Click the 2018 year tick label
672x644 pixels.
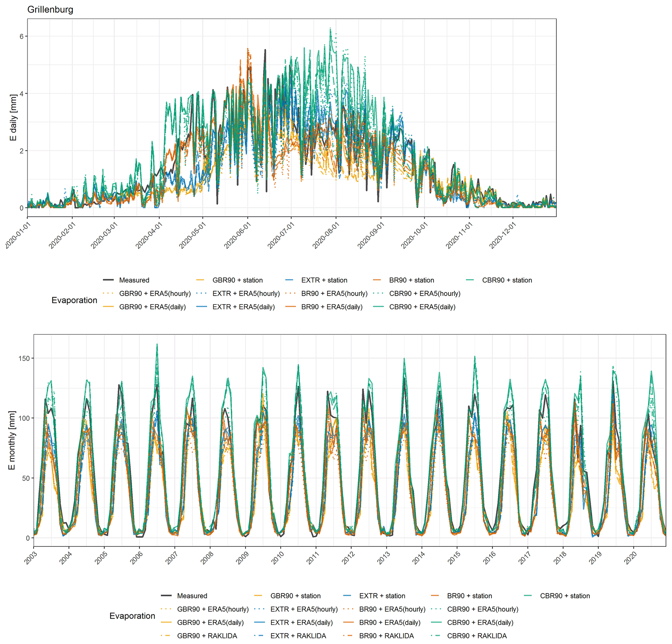pos(560,558)
